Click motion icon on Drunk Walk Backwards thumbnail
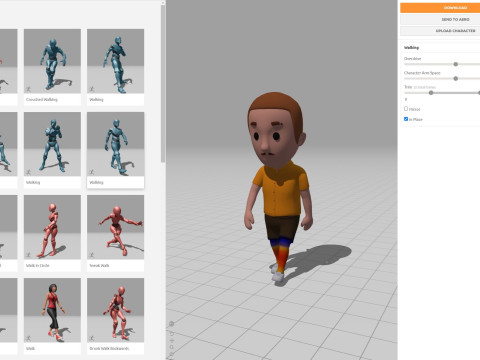This screenshot has width=480, height=360. (x=92, y=338)
